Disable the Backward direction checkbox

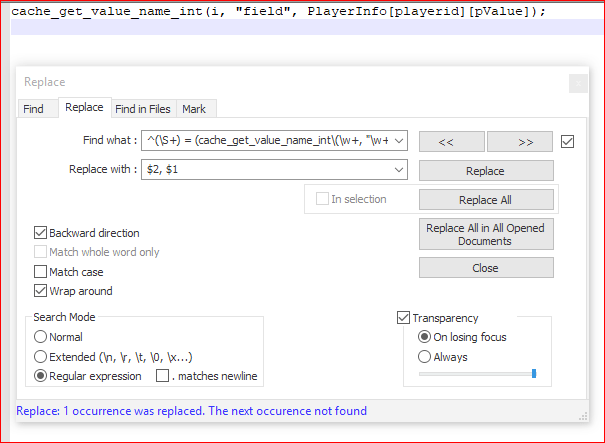tap(41, 233)
